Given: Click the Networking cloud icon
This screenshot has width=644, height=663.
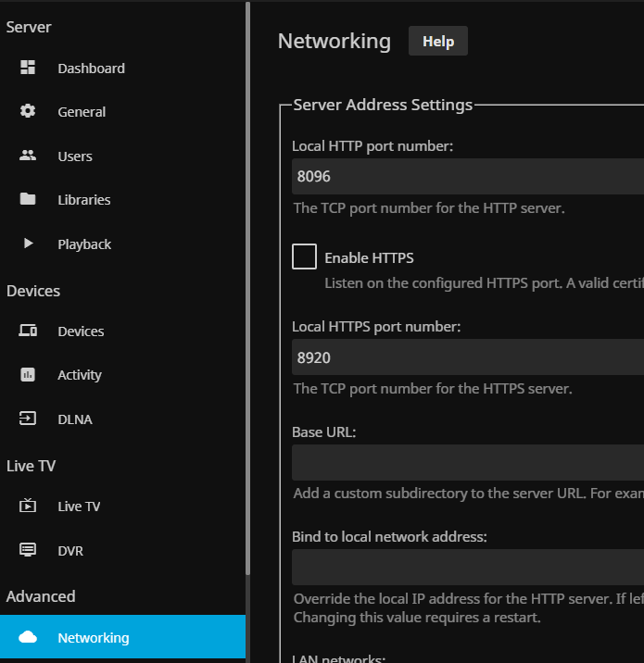Looking at the screenshot, I should (x=28, y=637).
